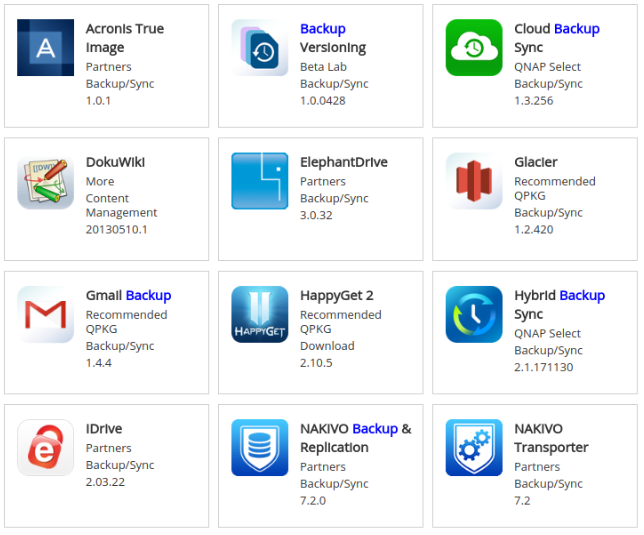Viewport: 644px width, 535px height.
Task: Click version 1.0.0428 text
Action: (x=323, y=101)
